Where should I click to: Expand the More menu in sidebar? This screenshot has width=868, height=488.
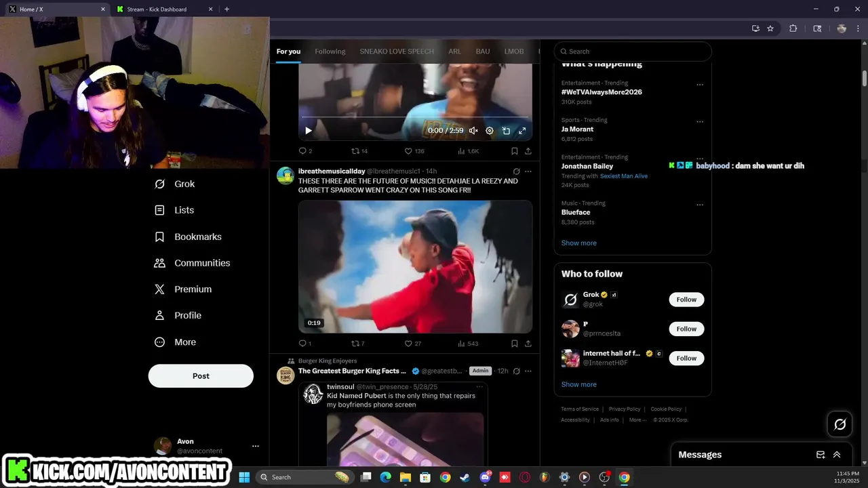coord(176,342)
